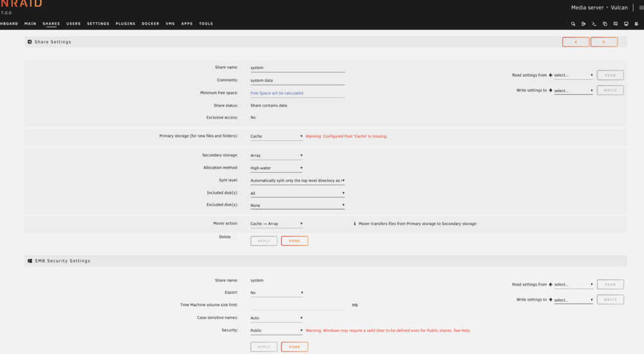Viewport: 644px width, 354px height.
Task: Click the 'Cache' is missing warning text
Action: [346, 136]
